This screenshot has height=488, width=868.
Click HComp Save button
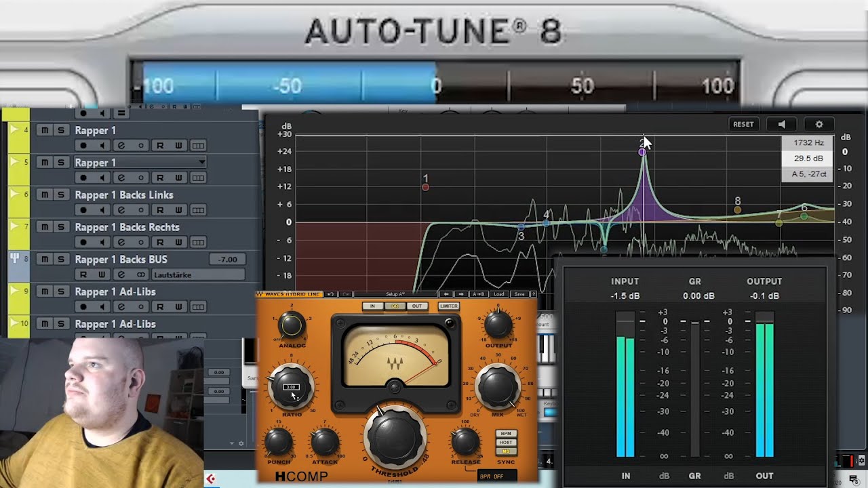coord(519,294)
